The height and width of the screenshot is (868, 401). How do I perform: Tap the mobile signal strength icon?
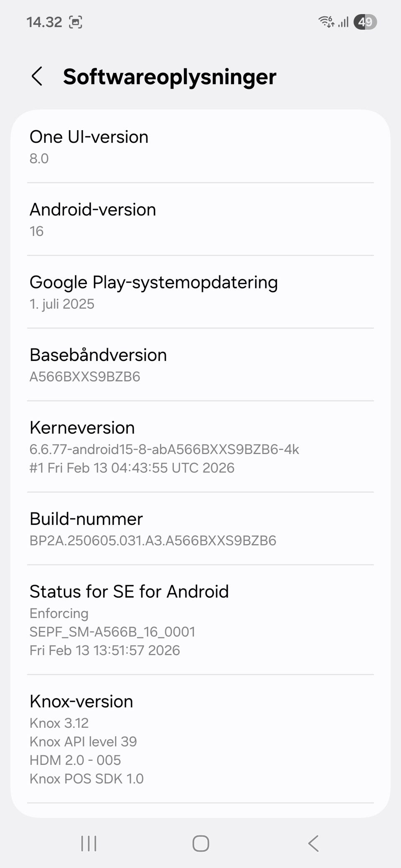point(343,22)
